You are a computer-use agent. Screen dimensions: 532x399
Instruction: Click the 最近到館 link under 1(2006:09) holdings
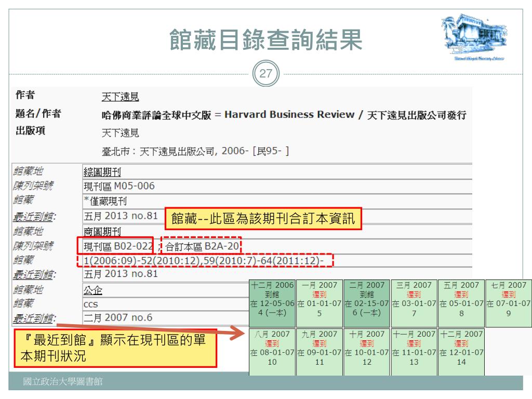pos(34,274)
